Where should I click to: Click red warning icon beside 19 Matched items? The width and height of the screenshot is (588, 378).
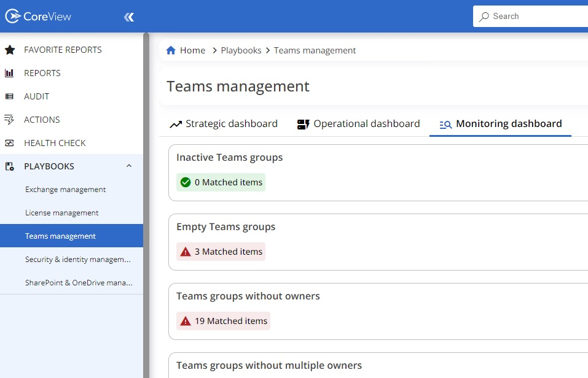[x=186, y=321]
